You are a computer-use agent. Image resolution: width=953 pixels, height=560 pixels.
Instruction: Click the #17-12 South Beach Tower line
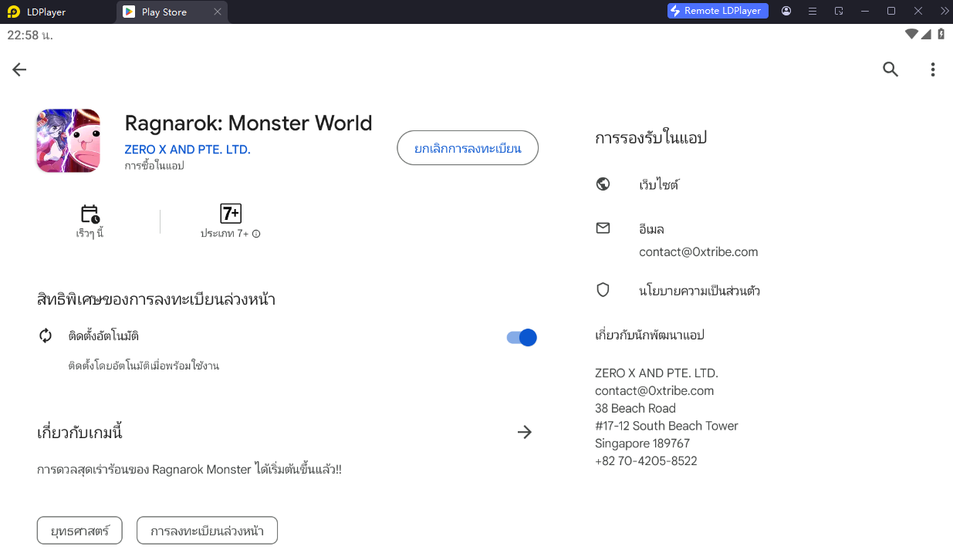(667, 426)
